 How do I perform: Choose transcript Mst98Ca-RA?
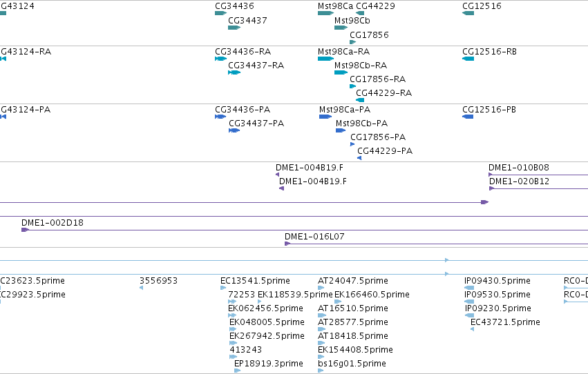tap(343, 52)
